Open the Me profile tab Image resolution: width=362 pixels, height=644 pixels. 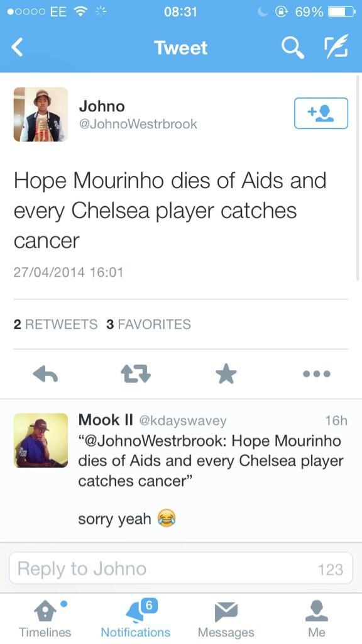coord(317,619)
